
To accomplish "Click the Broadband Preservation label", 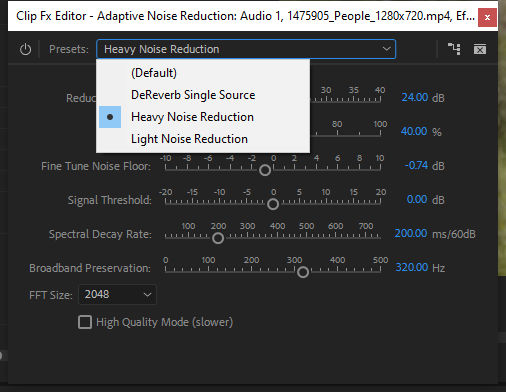I will click(90, 268).
